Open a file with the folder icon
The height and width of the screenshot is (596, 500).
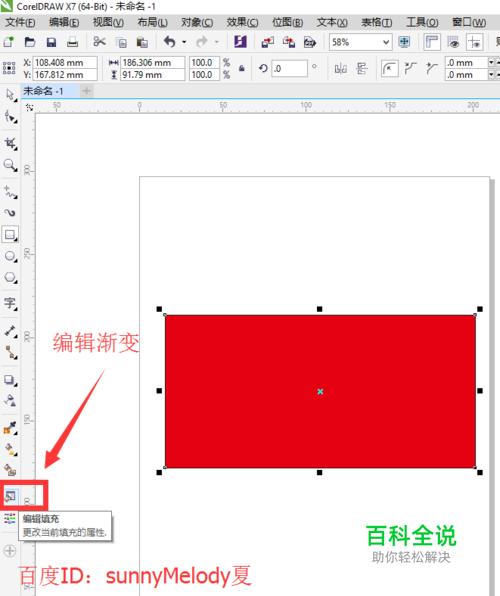[x=30, y=42]
